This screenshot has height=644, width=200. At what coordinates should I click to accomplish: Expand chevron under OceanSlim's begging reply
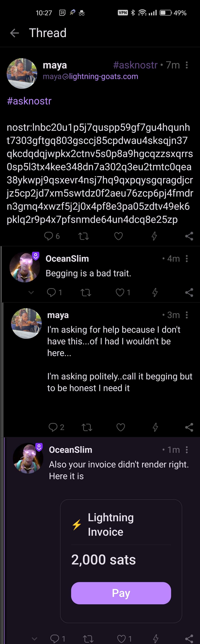pyautogui.click(x=31, y=292)
